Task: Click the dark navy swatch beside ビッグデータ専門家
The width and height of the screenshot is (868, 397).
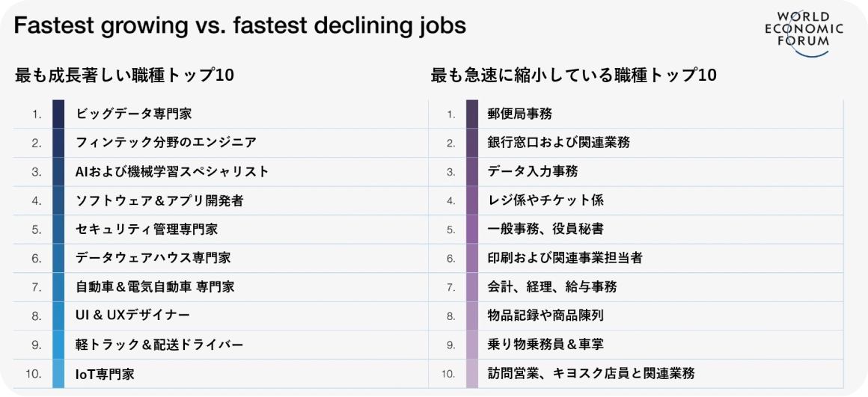Action: click(58, 114)
